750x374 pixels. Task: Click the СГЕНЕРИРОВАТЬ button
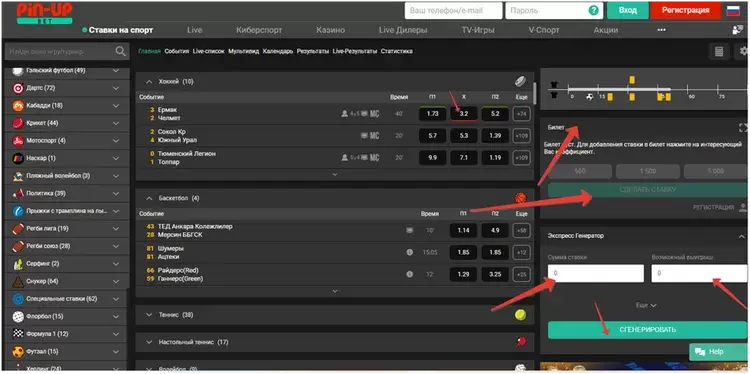pyautogui.click(x=648, y=330)
